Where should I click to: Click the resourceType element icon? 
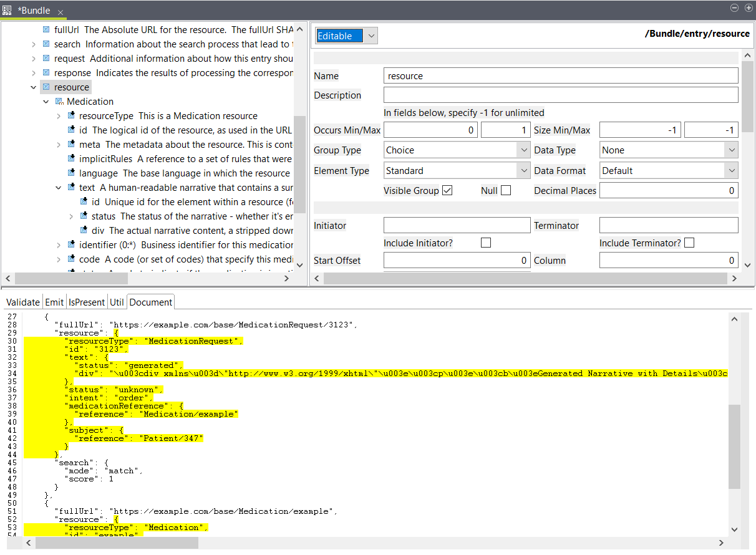(71, 116)
